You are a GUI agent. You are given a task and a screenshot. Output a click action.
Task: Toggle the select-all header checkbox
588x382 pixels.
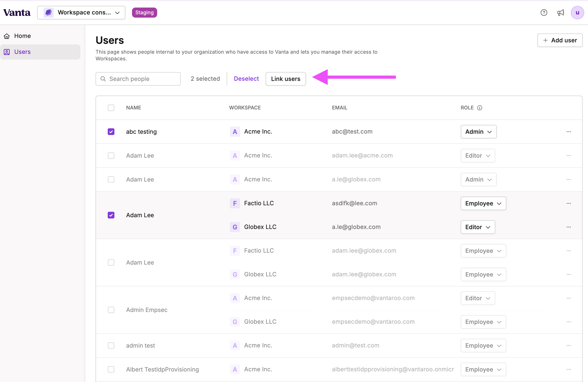111,108
